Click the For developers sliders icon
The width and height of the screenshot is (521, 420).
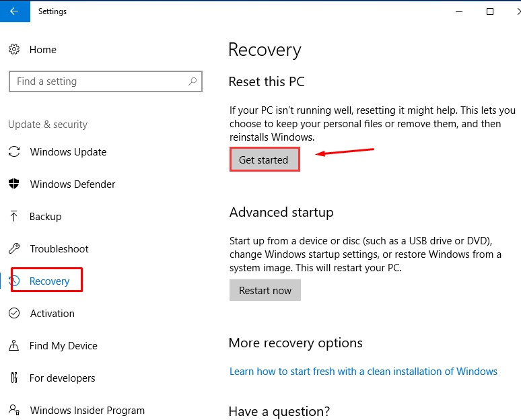tap(14, 378)
